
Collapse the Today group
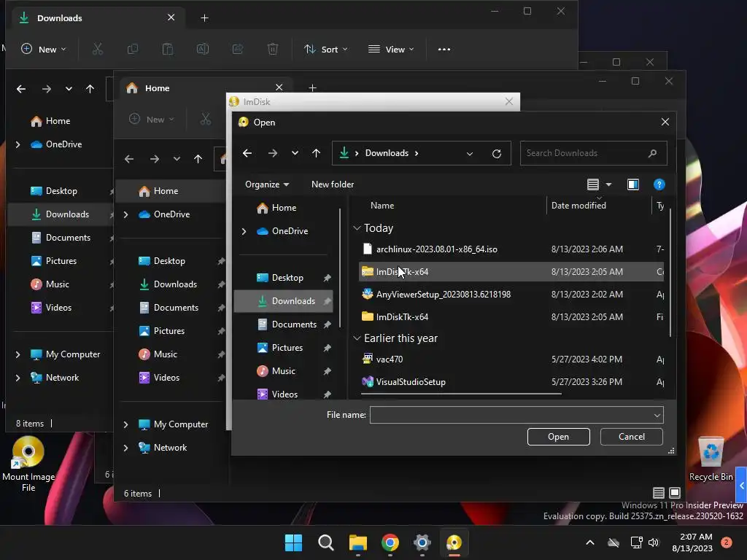pyautogui.click(x=357, y=228)
